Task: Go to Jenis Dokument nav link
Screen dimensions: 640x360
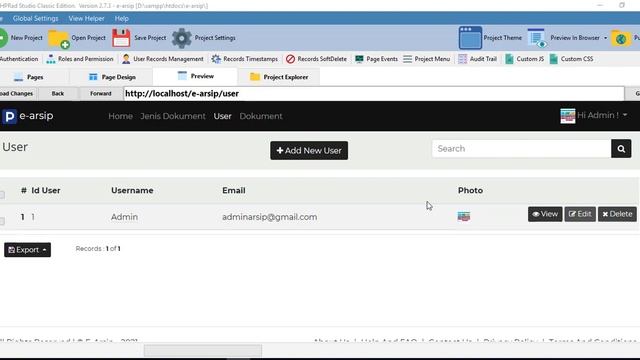Action: (x=173, y=116)
